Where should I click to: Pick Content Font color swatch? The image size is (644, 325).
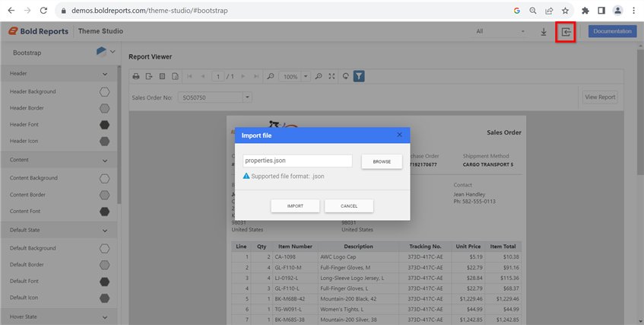[105, 212]
